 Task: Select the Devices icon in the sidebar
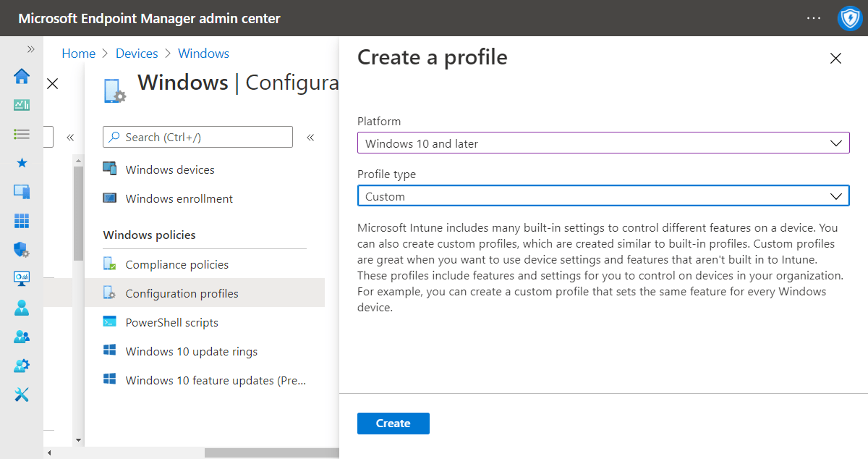[22, 192]
